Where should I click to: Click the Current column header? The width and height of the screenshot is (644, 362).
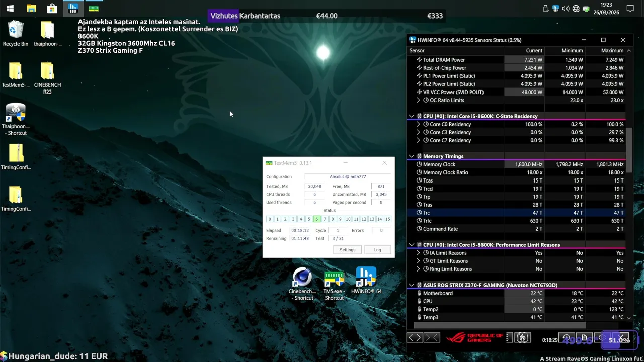point(524,50)
